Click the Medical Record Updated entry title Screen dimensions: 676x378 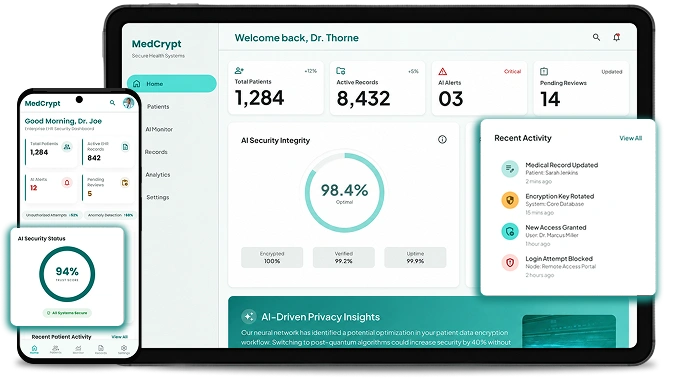(x=561, y=165)
